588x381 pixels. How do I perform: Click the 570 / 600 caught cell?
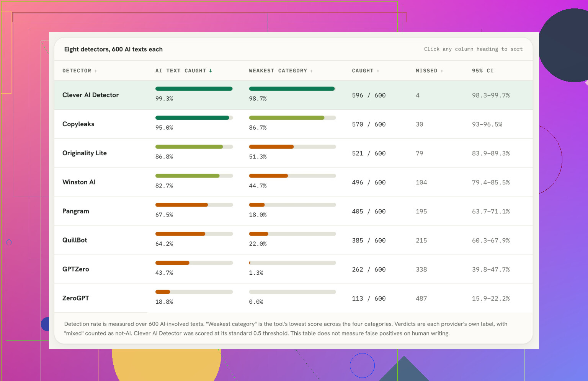coord(369,124)
